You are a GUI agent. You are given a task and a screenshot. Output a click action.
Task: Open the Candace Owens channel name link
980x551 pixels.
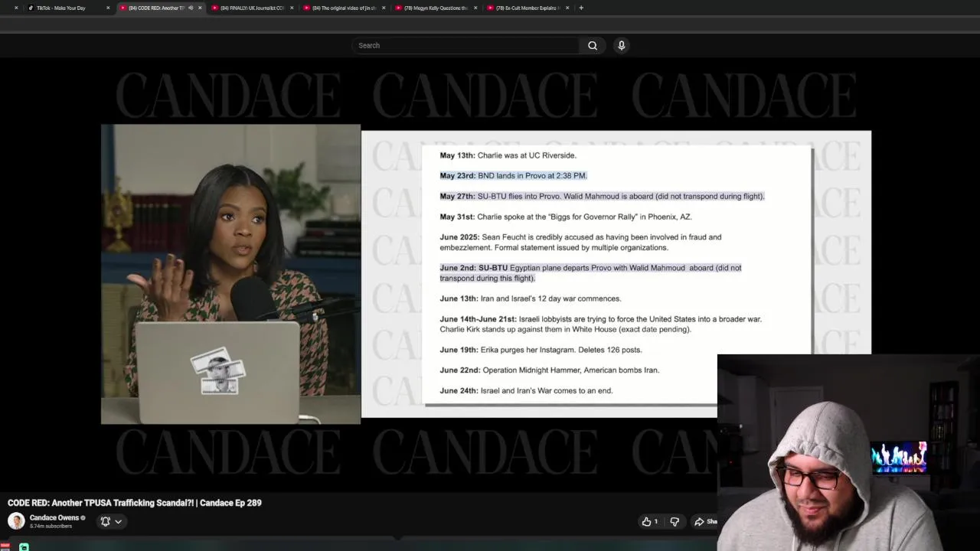54,517
